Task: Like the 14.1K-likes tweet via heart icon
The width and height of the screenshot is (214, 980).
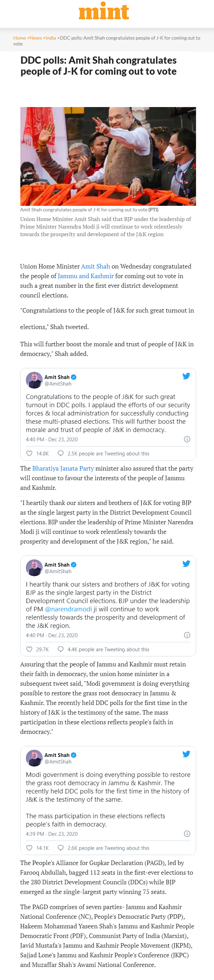Action: (x=29, y=847)
